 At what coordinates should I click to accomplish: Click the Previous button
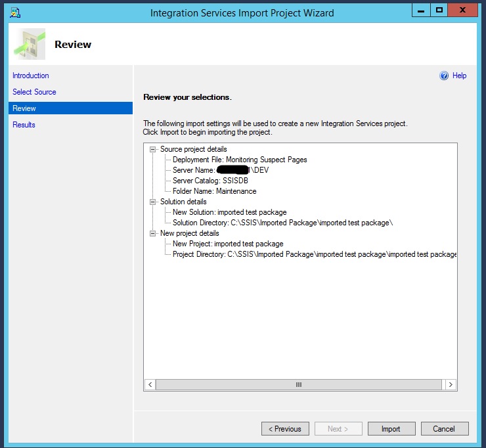(x=285, y=429)
